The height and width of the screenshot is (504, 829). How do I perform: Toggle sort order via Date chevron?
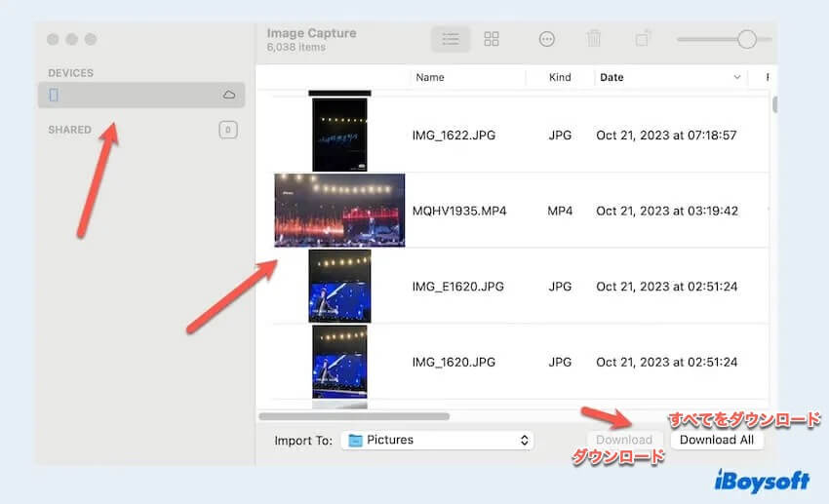pyautogui.click(x=737, y=77)
